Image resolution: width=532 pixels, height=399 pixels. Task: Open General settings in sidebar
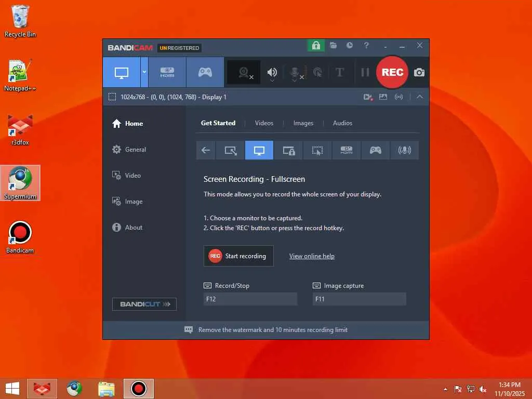click(x=129, y=150)
